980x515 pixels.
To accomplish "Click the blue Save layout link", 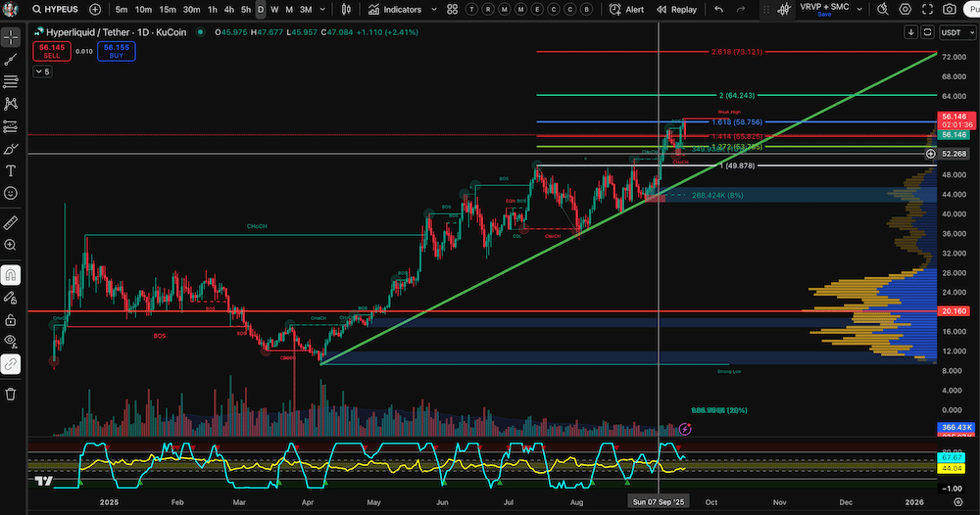I will pos(824,15).
